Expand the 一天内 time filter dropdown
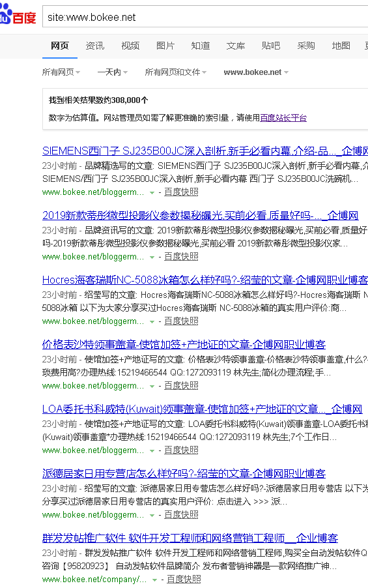The width and height of the screenshot is (368, 588). point(113,72)
